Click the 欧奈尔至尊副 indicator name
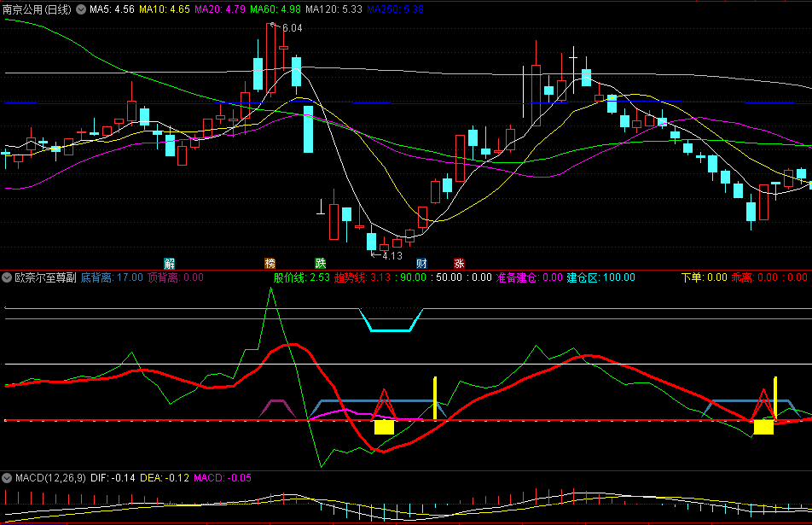812x525 pixels. pos(45,277)
